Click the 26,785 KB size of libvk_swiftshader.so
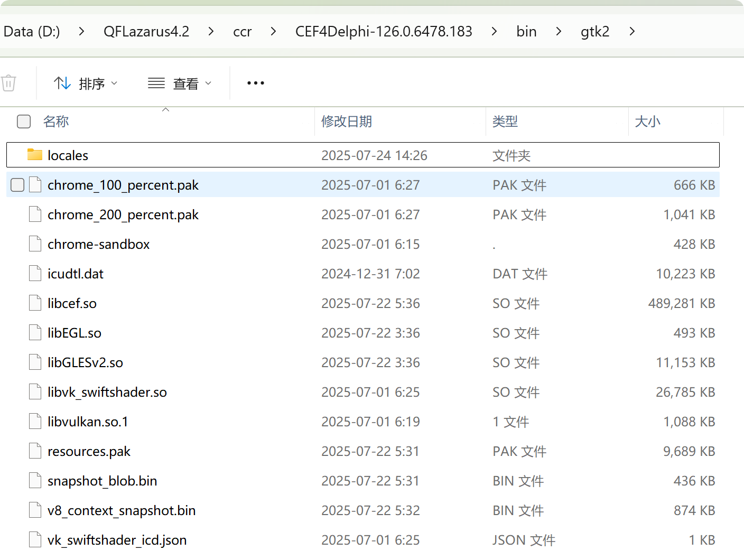This screenshot has height=560, width=744. pyautogui.click(x=685, y=392)
